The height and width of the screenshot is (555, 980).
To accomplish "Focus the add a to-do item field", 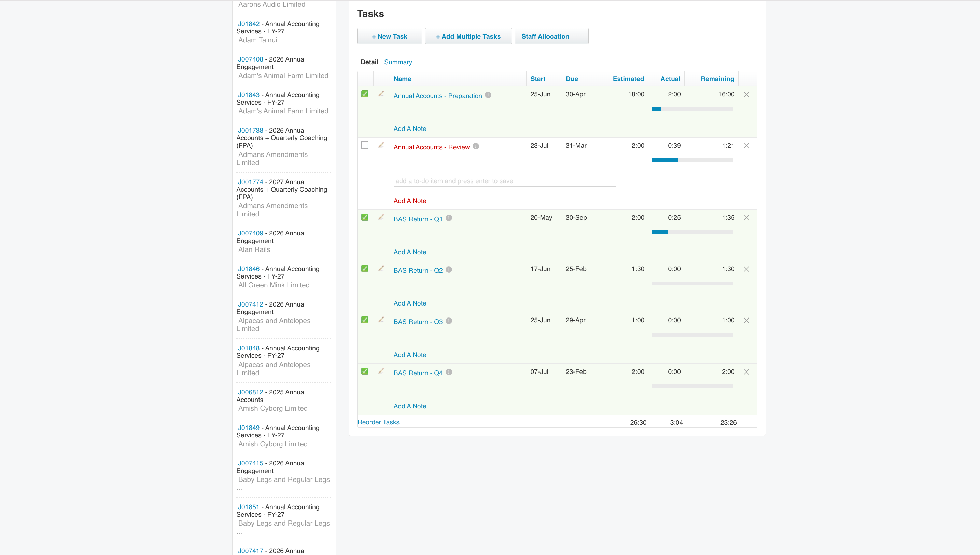I will pos(504,181).
